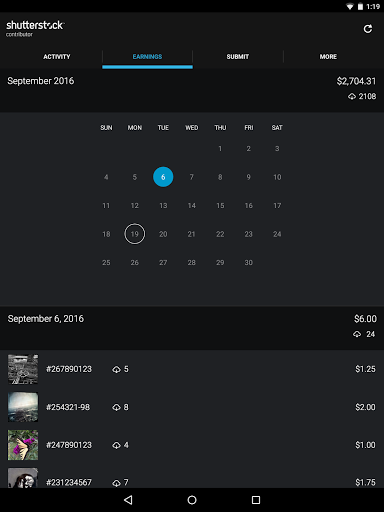Tap the September 2016 month header
This screenshot has height=512, width=384.
point(41,81)
